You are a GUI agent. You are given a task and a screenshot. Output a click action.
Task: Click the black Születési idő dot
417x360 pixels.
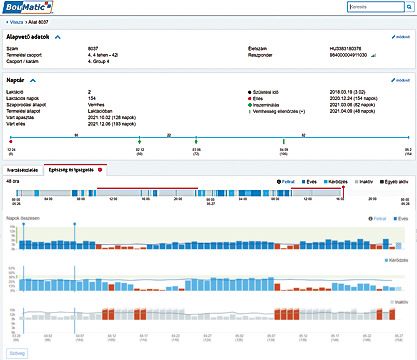(x=250, y=92)
